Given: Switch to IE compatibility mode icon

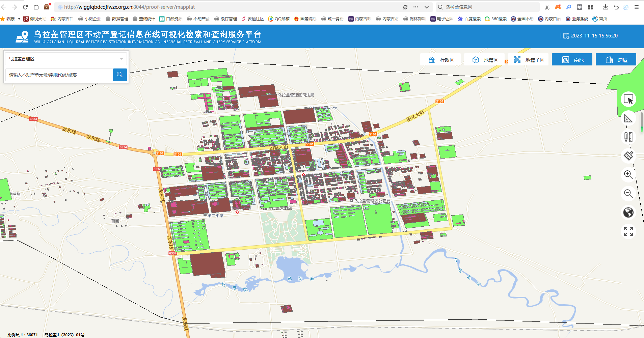Looking at the screenshot, I should [405, 7].
